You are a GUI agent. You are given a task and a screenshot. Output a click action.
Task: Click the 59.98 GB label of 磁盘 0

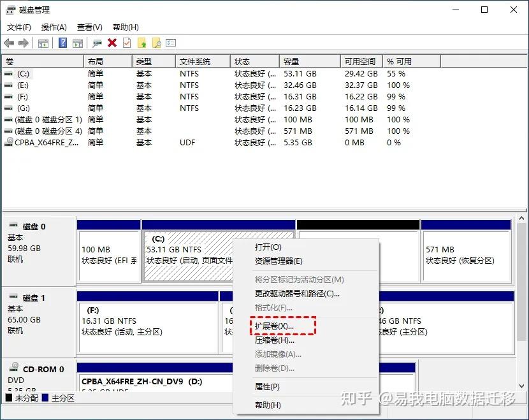click(x=24, y=249)
